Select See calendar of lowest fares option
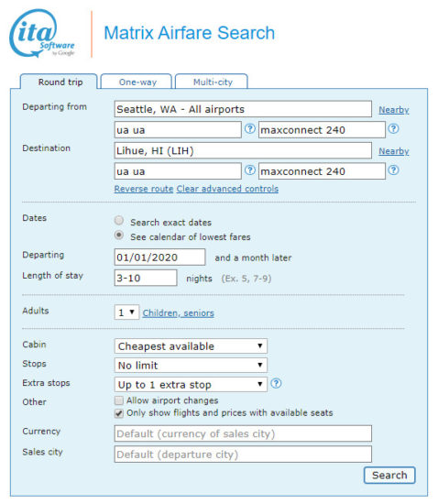 coord(119,236)
